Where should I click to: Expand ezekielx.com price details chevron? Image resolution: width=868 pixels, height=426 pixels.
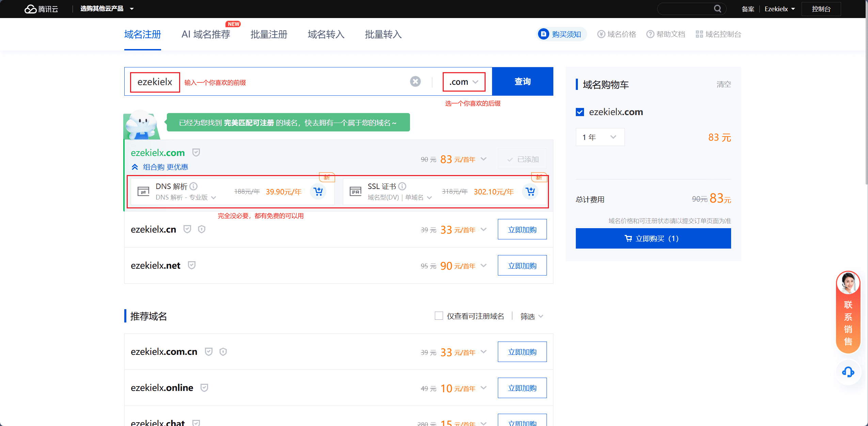coord(484,159)
